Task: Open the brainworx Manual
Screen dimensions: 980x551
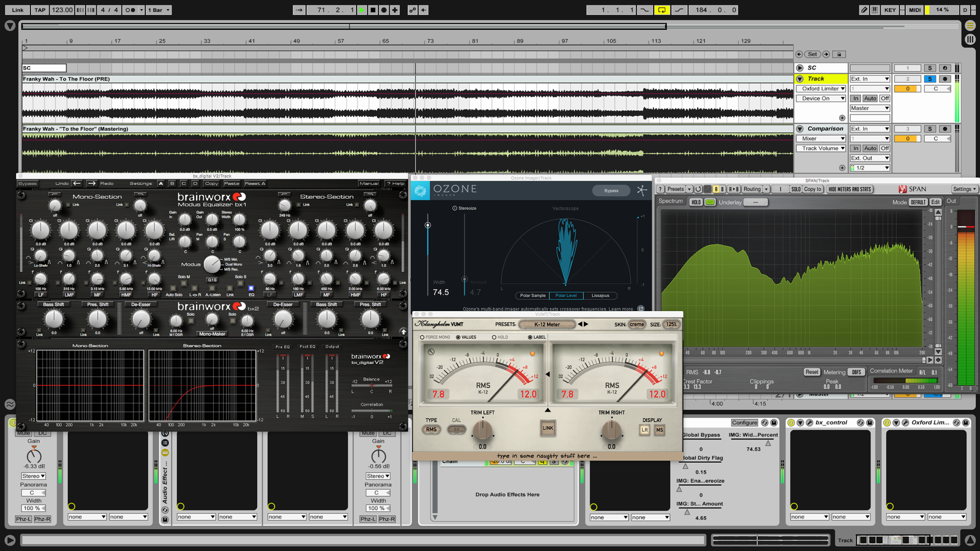Action: 369,183
